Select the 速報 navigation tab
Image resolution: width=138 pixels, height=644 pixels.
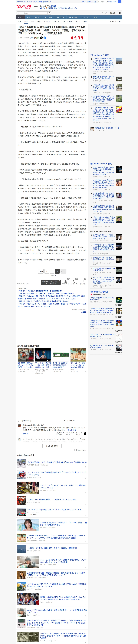pyautogui.click(x=28, y=17)
